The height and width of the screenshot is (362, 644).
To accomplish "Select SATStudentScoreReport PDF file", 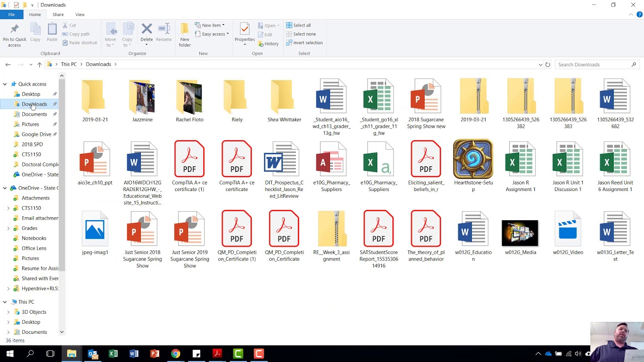I will click(x=379, y=239).
